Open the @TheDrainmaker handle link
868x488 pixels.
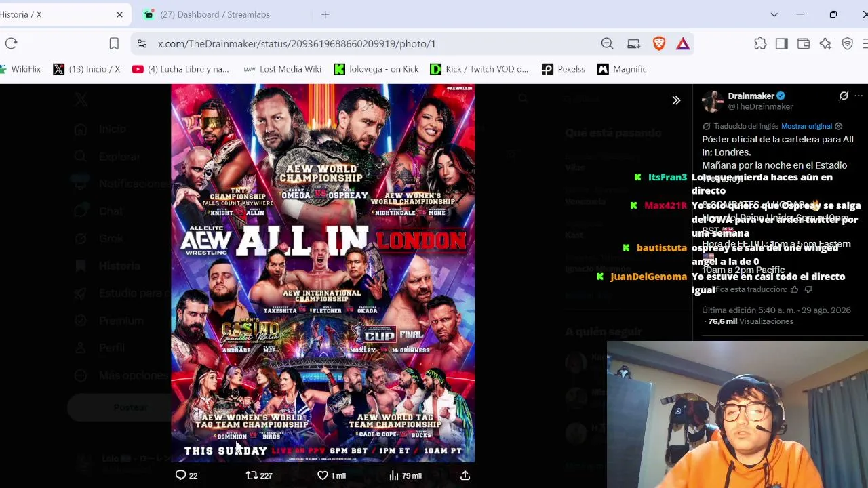760,107
